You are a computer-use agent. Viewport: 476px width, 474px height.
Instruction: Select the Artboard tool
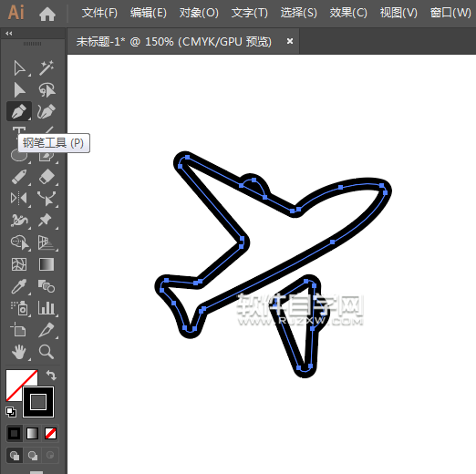click(x=18, y=329)
